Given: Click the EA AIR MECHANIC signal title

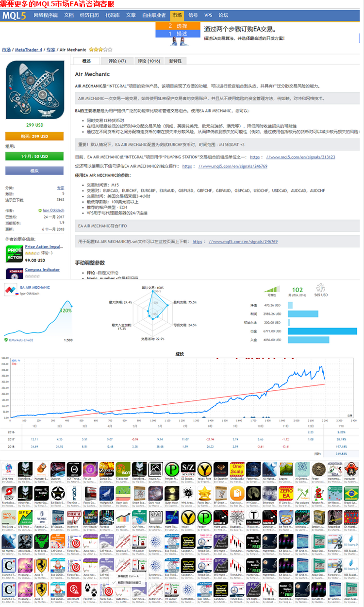Looking at the screenshot, I should click(35, 287).
